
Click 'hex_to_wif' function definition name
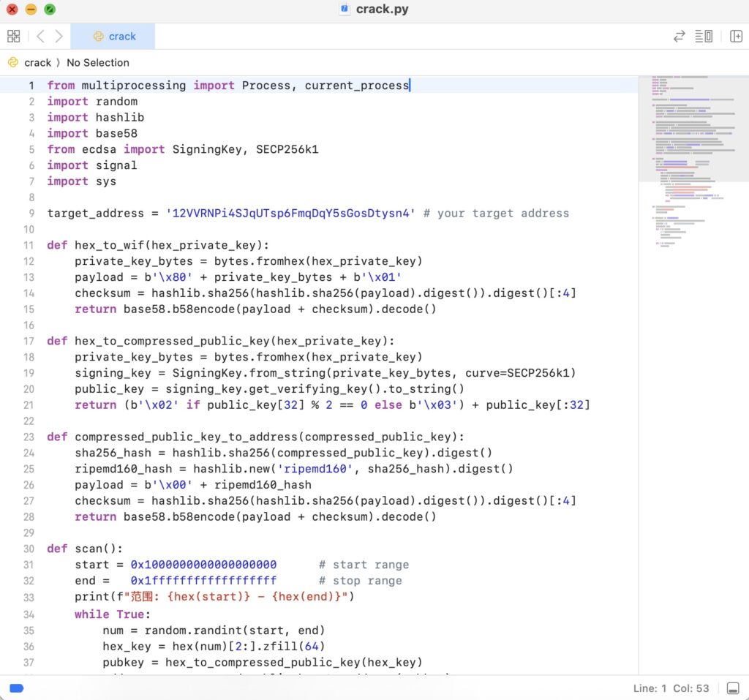tap(110, 245)
